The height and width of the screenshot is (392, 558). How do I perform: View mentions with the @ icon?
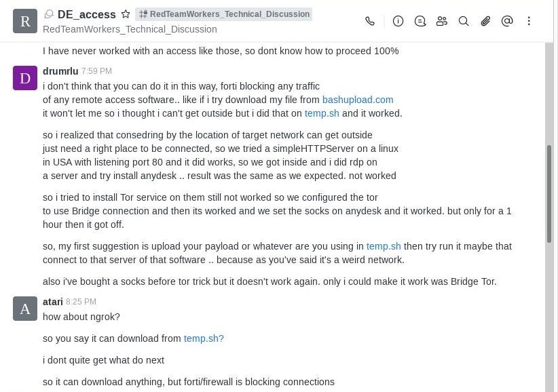click(x=507, y=21)
